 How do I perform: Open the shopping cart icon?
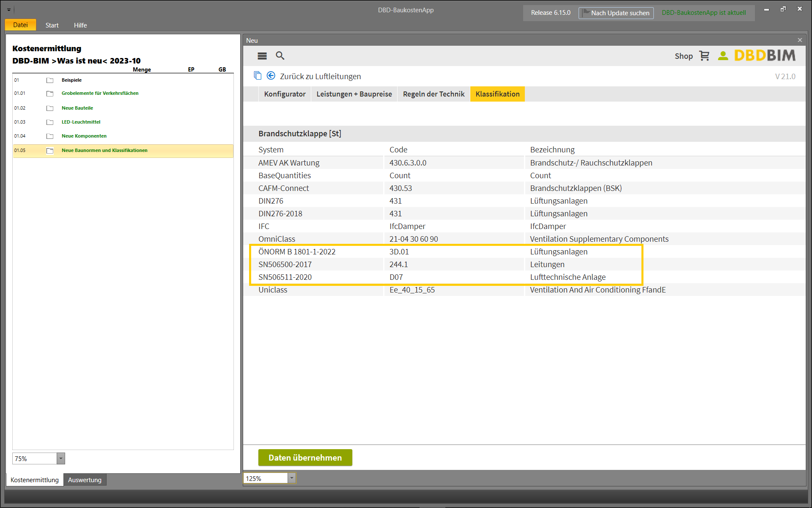pos(704,56)
